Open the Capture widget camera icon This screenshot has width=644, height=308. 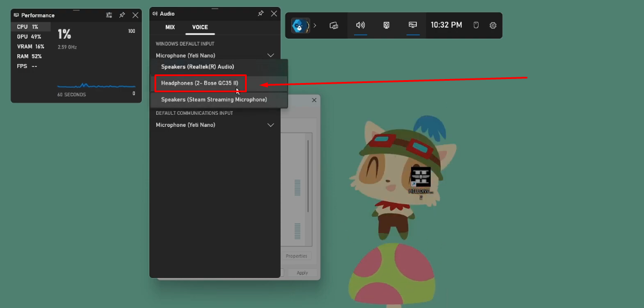386,25
